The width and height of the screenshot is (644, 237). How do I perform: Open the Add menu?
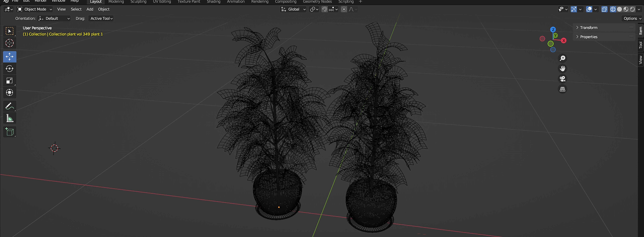click(x=90, y=9)
